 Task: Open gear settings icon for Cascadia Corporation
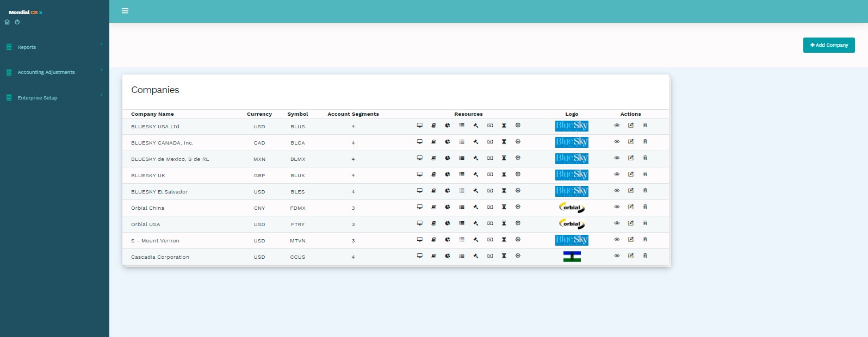518,255
